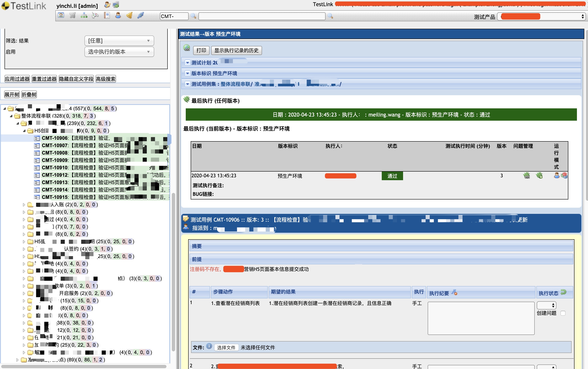Click the 隐藏自定义字段 button
Image resolution: width=588 pixels, height=369 pixels.
76,79
